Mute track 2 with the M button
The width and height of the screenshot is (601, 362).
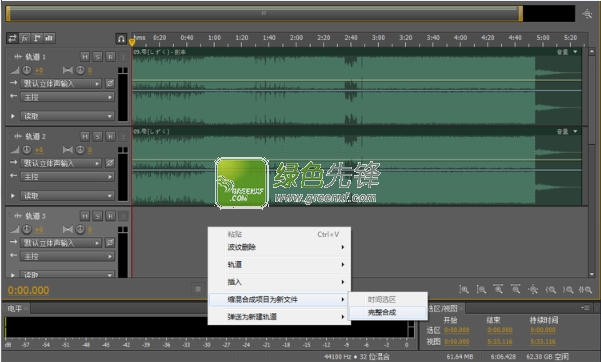pyautogui.click(x=85, y=137)
